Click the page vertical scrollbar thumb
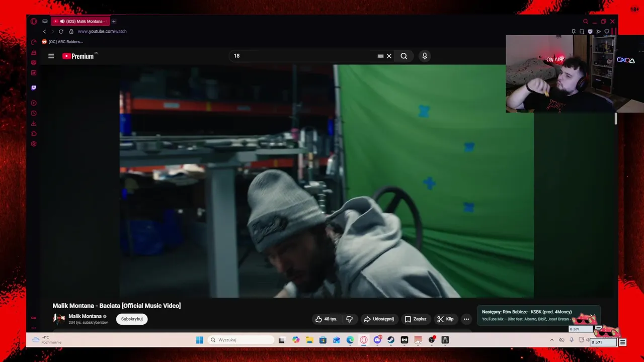 click(x=616, y=119)
